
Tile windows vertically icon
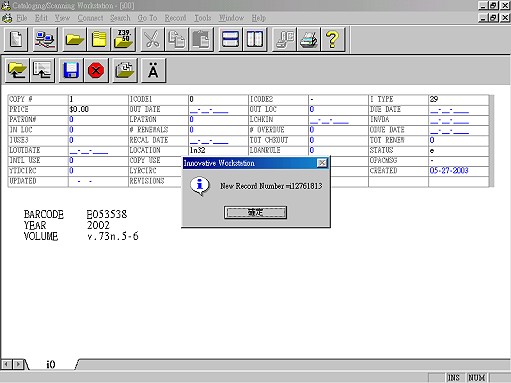255,39
